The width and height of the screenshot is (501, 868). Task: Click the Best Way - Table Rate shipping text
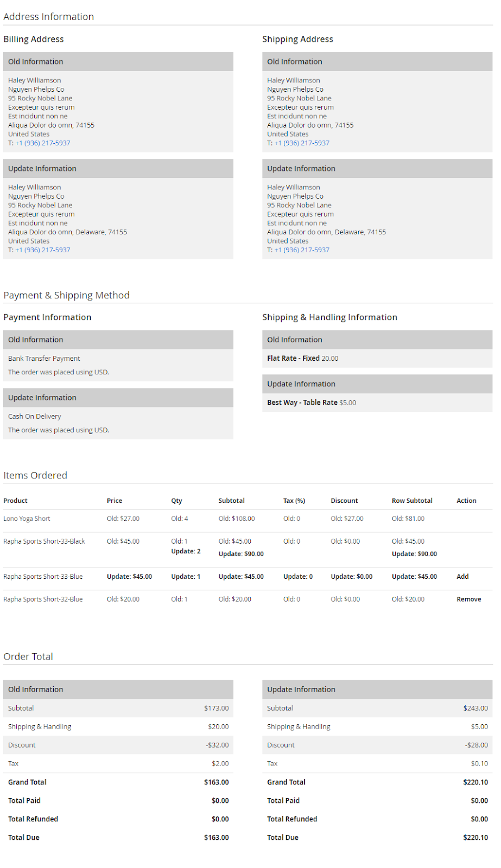(x=302, y=403)
